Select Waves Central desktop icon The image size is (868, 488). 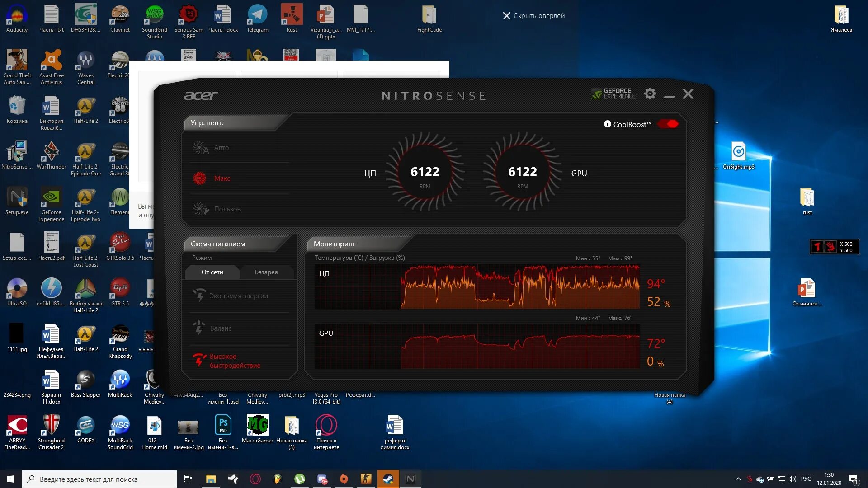(85, 68)
